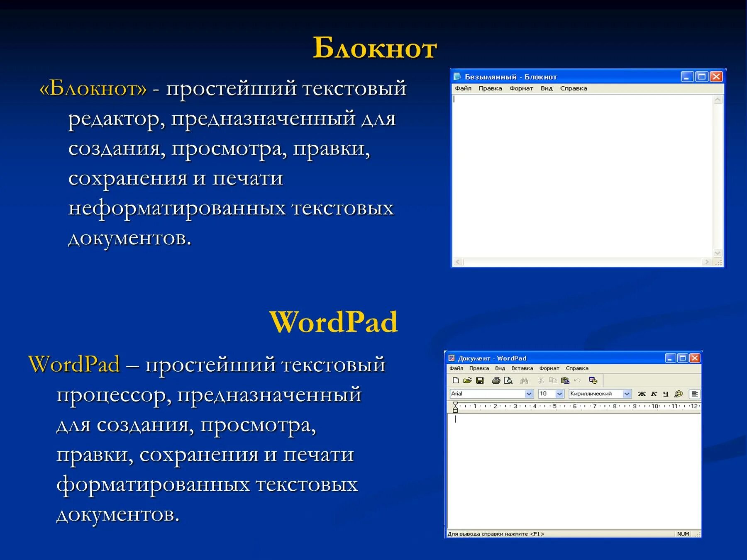Click the Copy icon in WordPad toolbar
The width and height of the screenshot is (747, 560).
(x=553, y=380)
